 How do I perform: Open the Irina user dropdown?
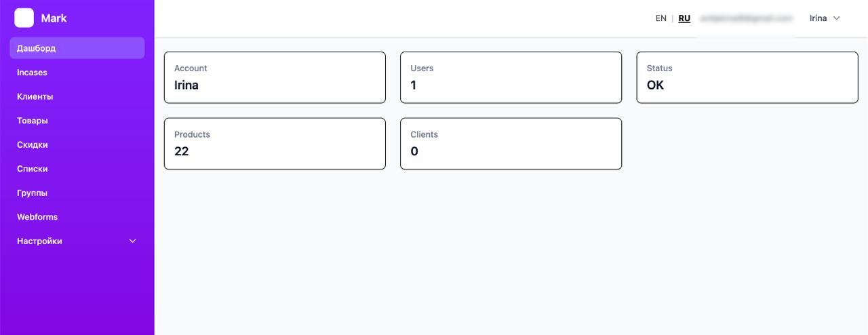pos(818,18)
